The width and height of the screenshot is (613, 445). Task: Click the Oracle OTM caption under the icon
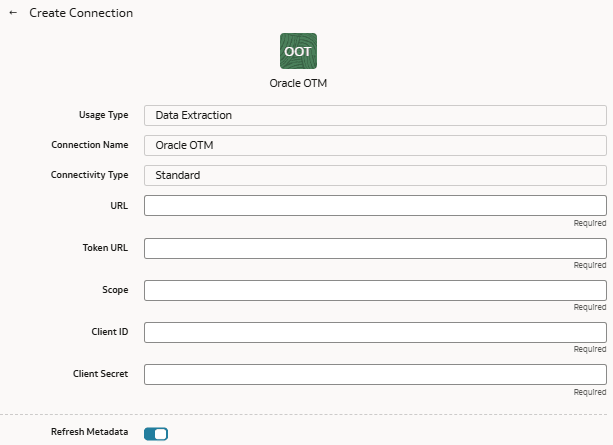[x=298, y=83]
